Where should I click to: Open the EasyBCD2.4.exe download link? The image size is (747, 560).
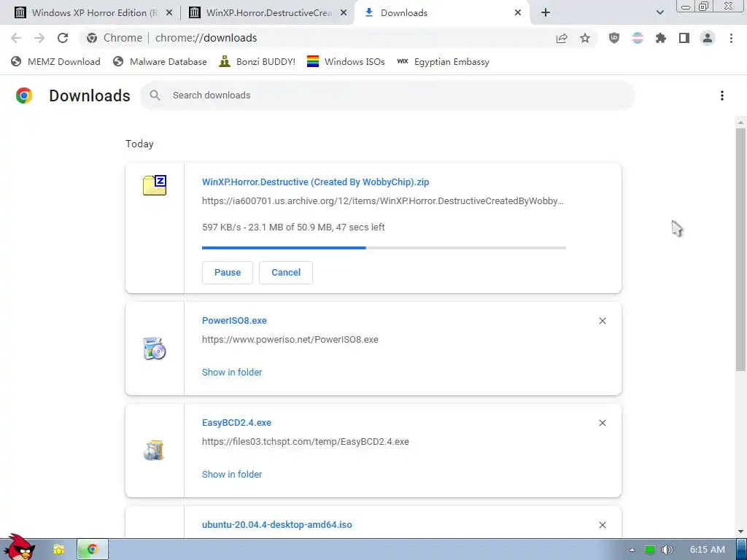tap(237, 422)
